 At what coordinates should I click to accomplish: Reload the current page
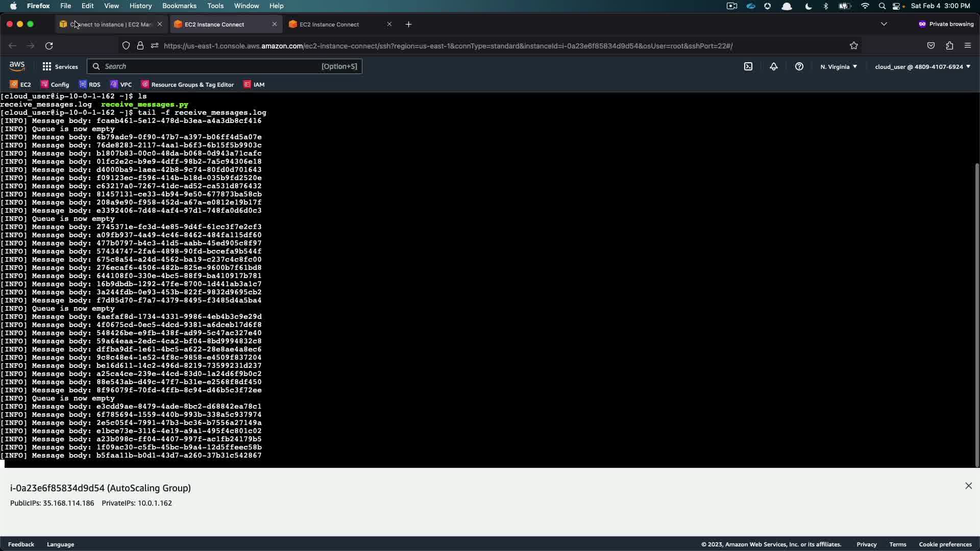pos(49,46)
